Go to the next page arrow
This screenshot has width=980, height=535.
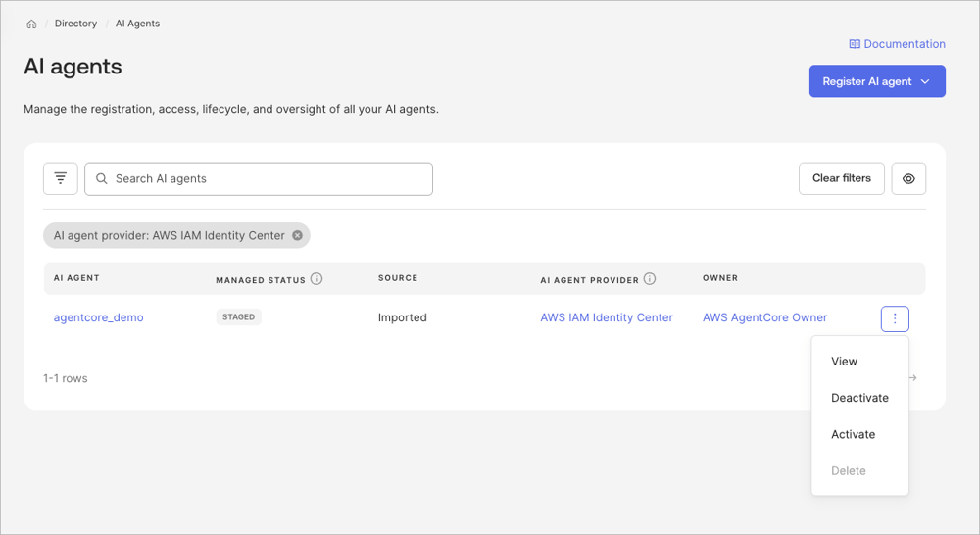pos(913,378)
